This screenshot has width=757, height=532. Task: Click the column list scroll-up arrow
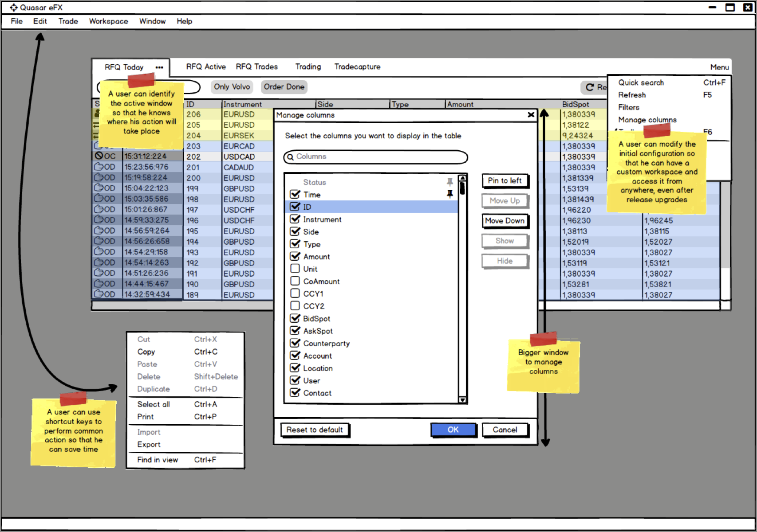point(462,178)
